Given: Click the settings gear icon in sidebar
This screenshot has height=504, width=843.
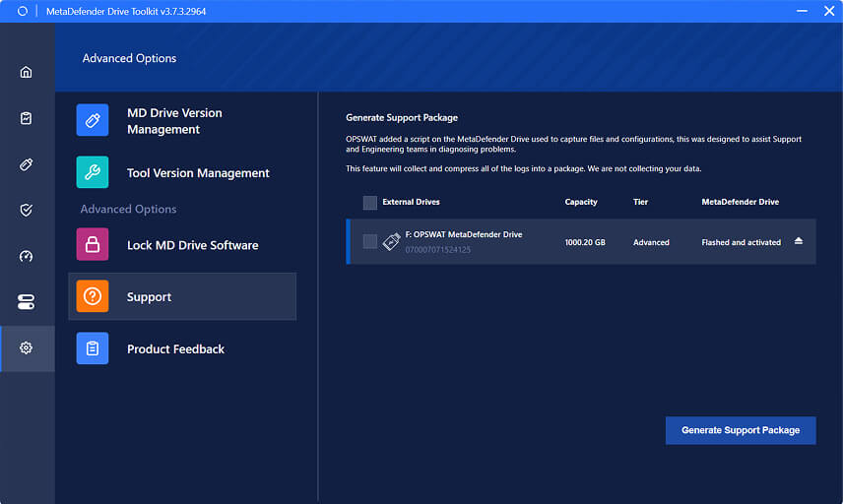Looking at the screenshot, I should [x=27, y=348].
